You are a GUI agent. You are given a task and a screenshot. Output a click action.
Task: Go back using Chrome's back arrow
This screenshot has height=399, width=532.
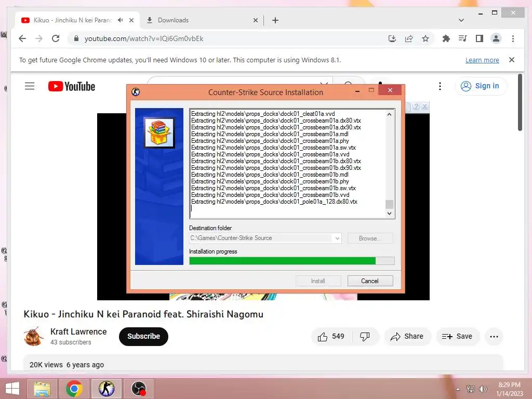(x=22, y=38)
